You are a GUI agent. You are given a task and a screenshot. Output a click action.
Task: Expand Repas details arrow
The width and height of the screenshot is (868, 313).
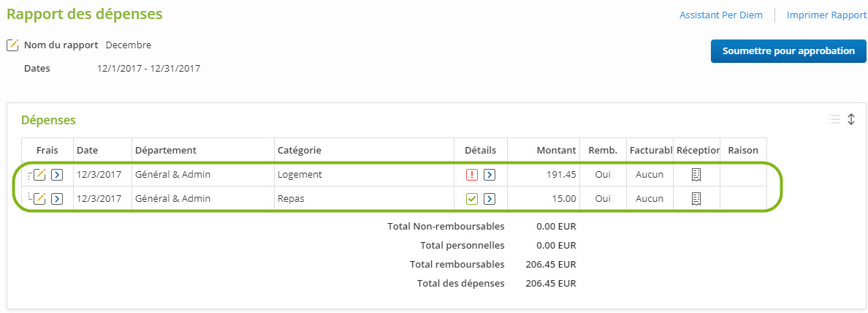coord(490,198)
